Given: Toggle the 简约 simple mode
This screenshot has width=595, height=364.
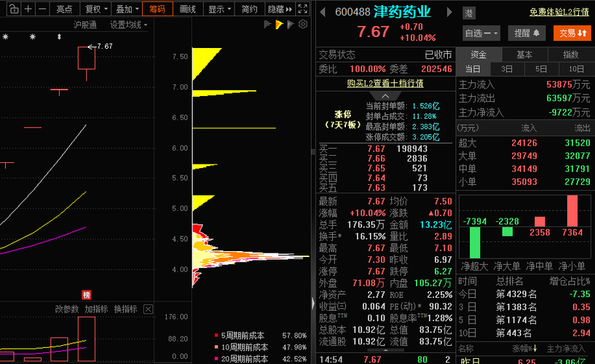Looking at the screenshot, I should (x=249, y=9).
